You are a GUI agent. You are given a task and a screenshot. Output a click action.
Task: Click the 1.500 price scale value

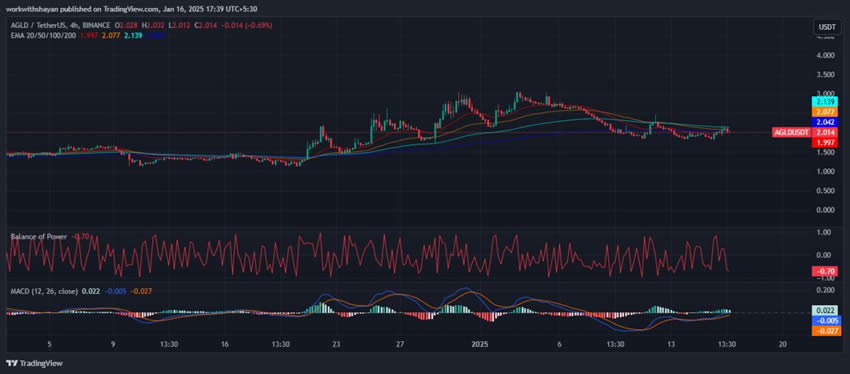pos(826,152)
